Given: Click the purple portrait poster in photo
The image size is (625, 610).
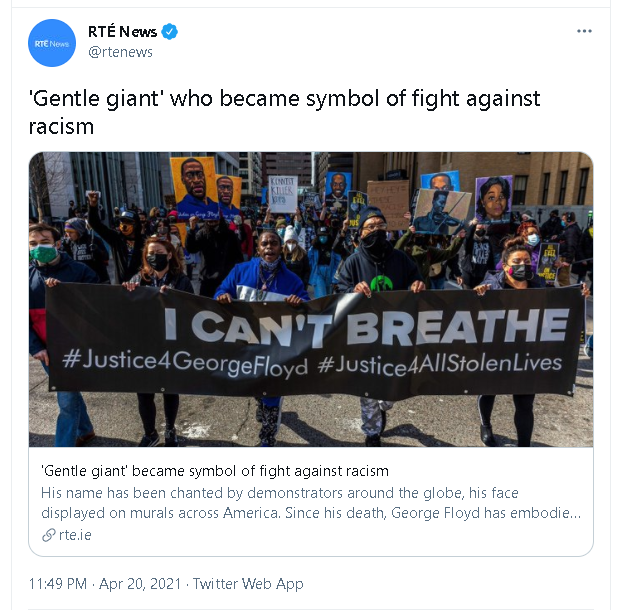Looking at the screenshot, I should pos(493,199).
